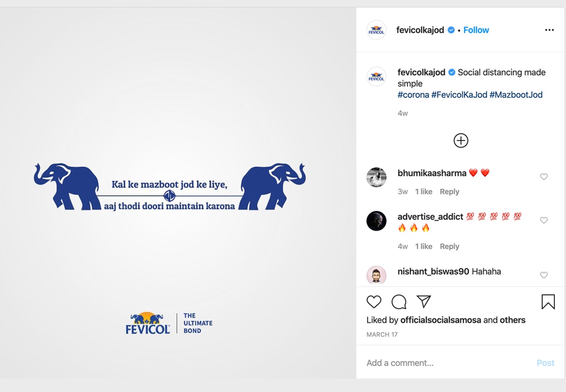Click the verified badge in the caption
Viewport: 566px width, 392px height.
tap(452, 72)
